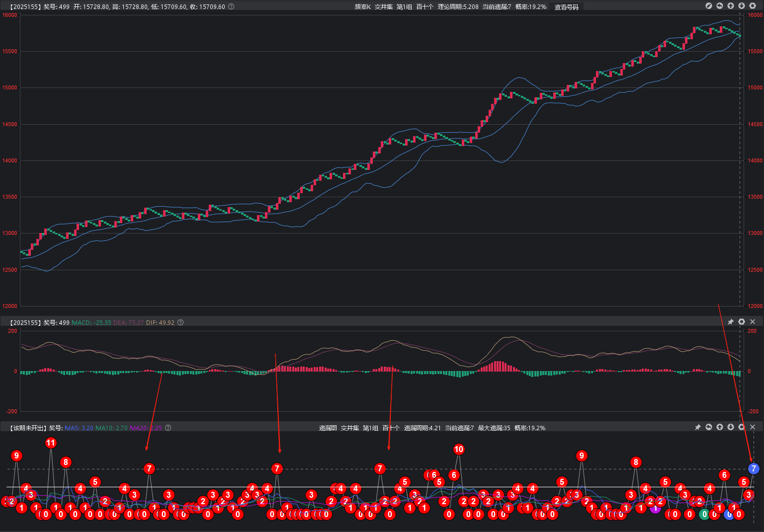Click the undo arrow icon in 遗漏图 panel header
Viewport: 764px width, 532px height.
point(709,427)
